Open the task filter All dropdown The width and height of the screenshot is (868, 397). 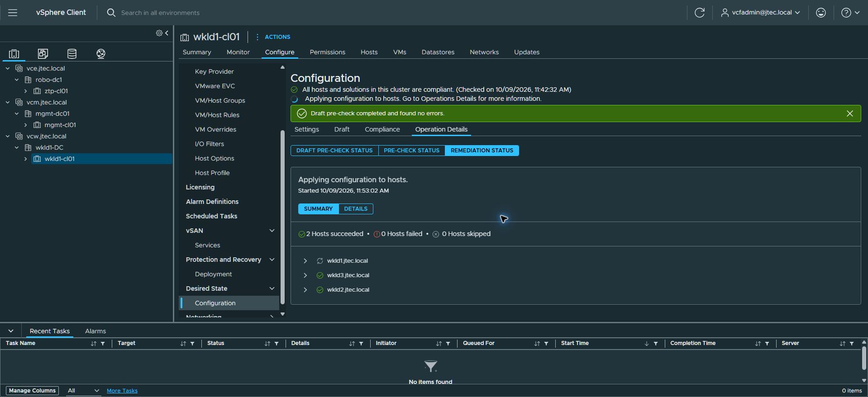(83, 391)
